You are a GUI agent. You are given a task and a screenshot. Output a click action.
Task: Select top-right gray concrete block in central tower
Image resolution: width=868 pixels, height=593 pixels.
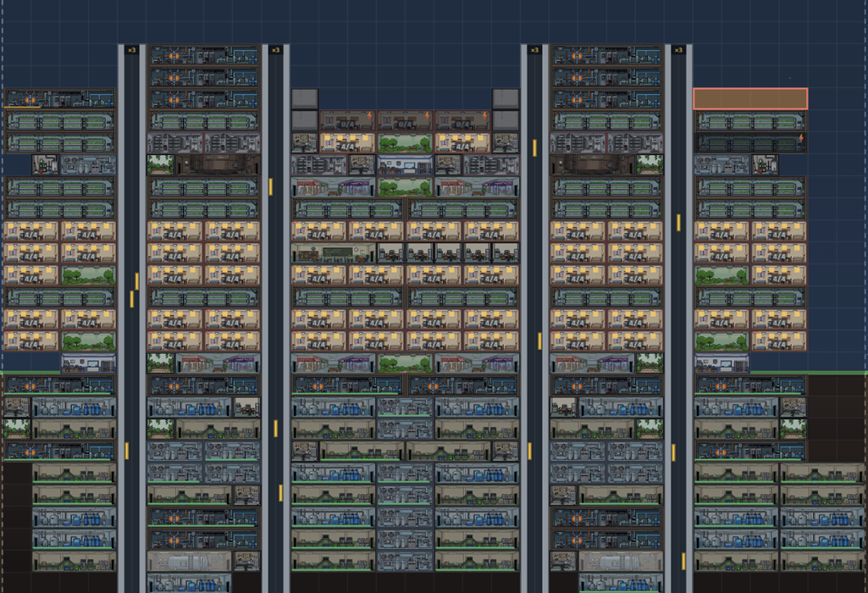(506, 99)
